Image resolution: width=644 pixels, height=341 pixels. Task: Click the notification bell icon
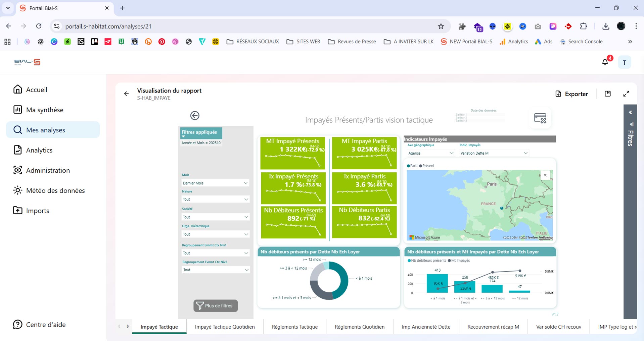point(605,62)
